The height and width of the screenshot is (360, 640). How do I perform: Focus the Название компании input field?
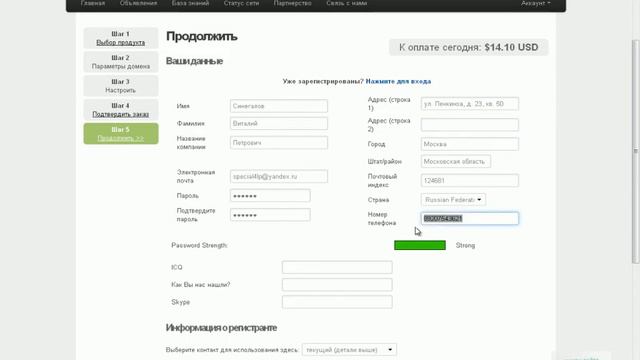pos(279,143)
